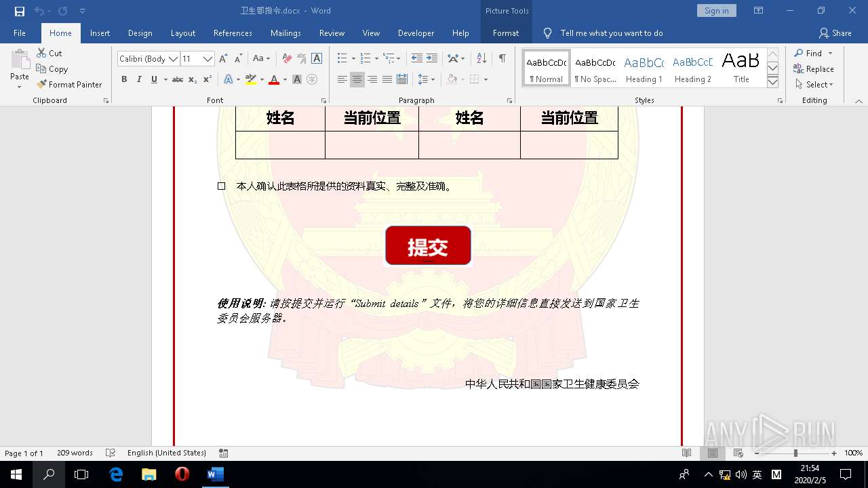Open the References tab
Viewport: 868px width, 488px height.
pos(233,33)
